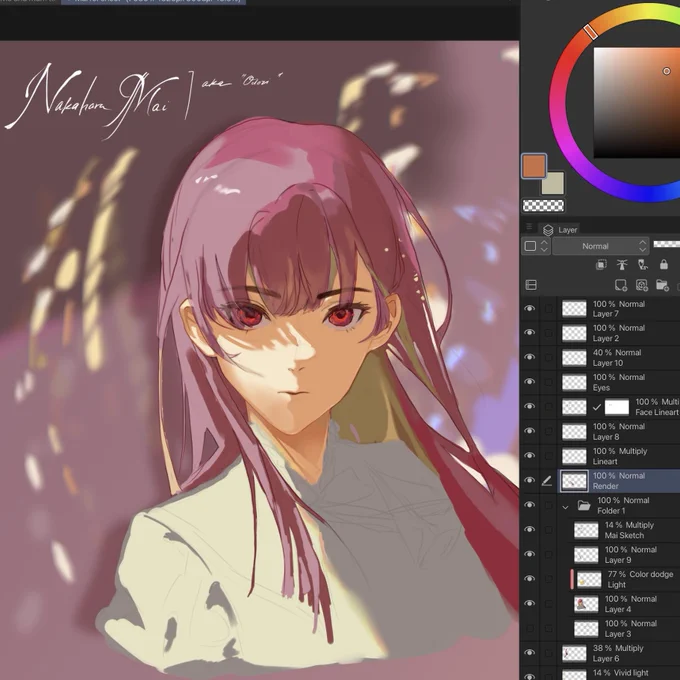The width and height of the screenshot is (680, 680).
Task: Click the Face Lineart white mask thumbnail
Action: [617, 407]
